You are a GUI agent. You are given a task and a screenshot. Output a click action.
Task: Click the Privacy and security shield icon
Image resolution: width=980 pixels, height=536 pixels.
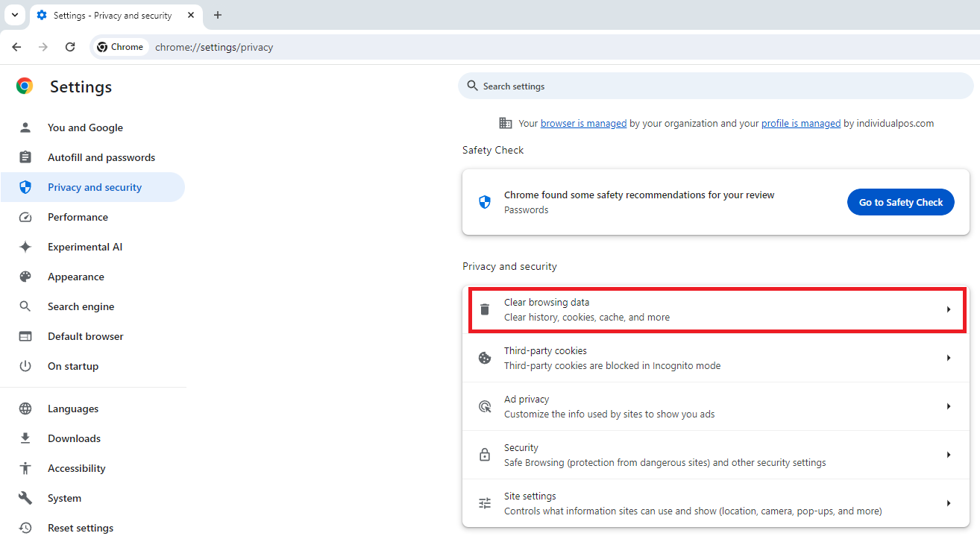(x=25, y=187)
